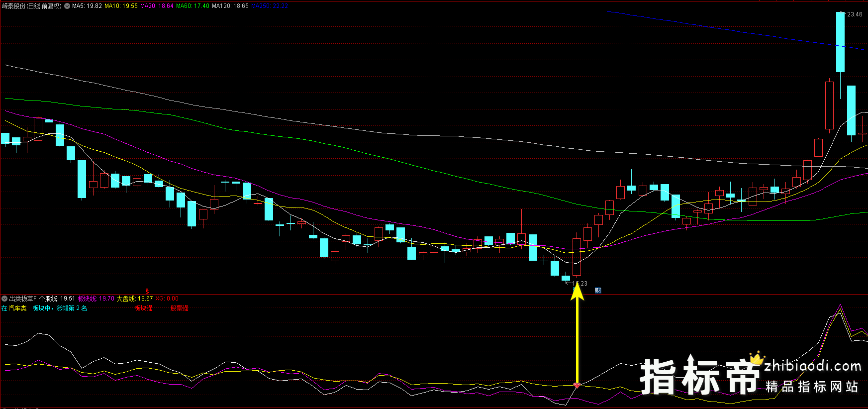Click the green MA60: 17.40 label
The height and width of the screenshot is (409, 868).
tap(193, 6)
